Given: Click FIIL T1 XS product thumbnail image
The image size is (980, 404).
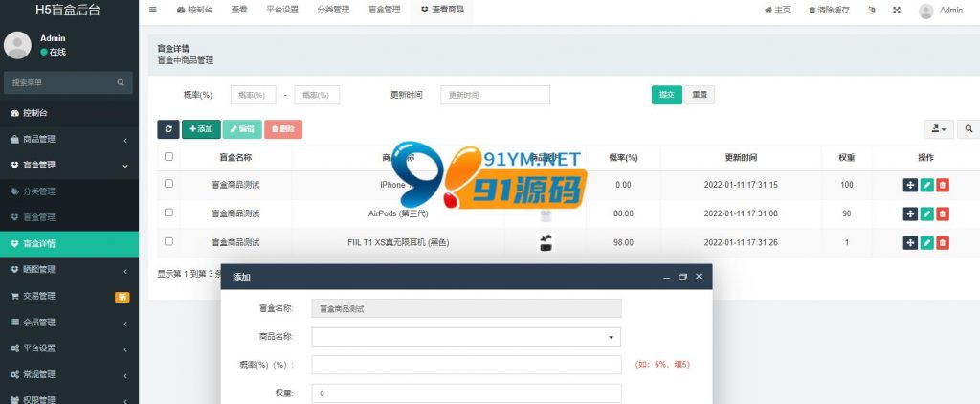Looking at the screenshot, I should tap(546, 242).
